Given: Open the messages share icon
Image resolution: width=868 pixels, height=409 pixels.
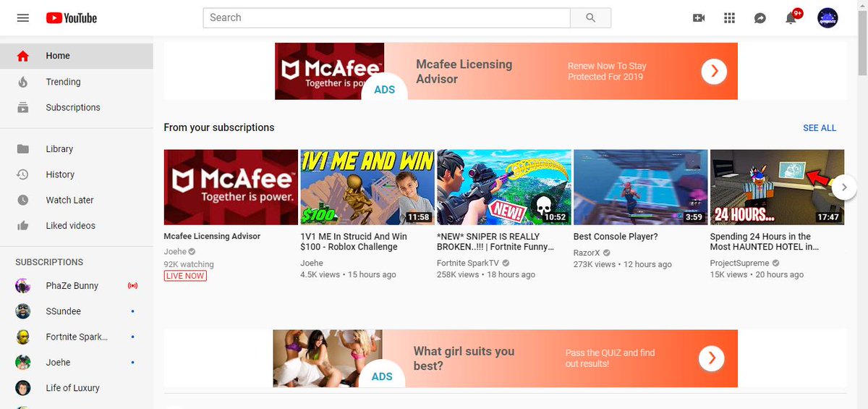Looking at the screenshot, I should pos(760,18).
